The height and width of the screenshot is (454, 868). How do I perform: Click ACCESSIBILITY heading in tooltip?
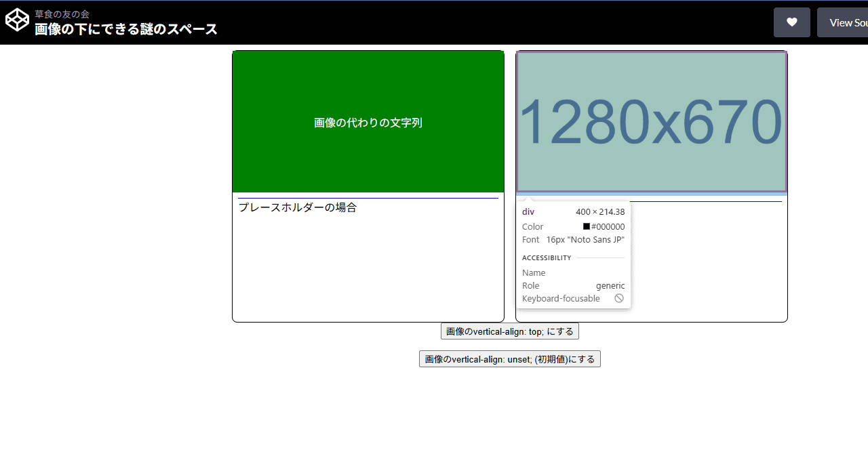547,258
